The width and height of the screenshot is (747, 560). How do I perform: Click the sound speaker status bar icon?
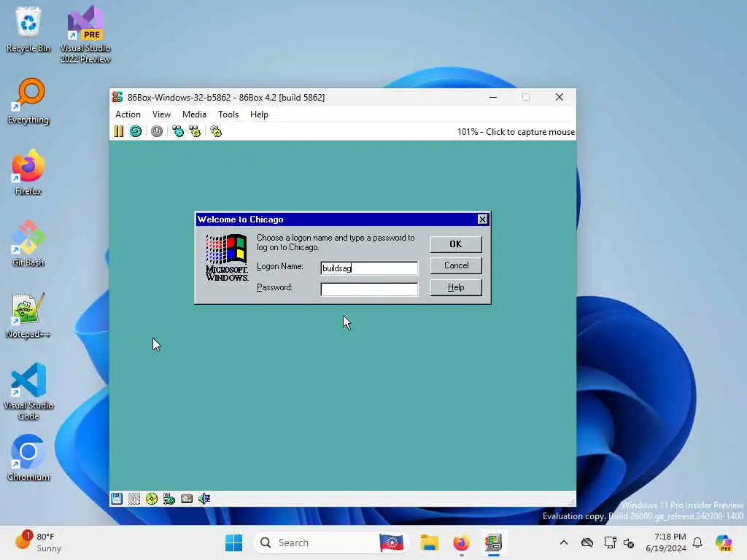pos(204,499)
